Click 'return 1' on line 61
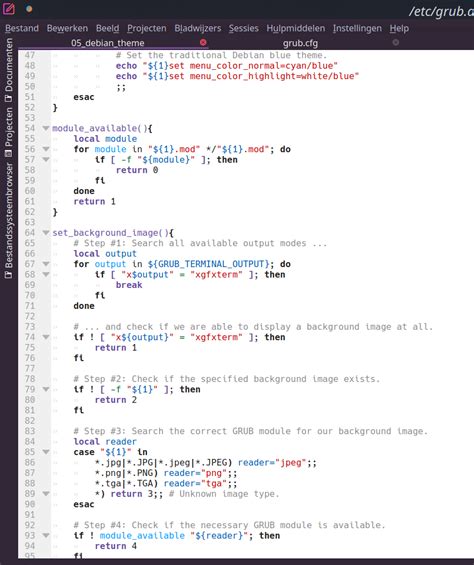The width and height of the screenshot is (474, 565). [94, 201]
